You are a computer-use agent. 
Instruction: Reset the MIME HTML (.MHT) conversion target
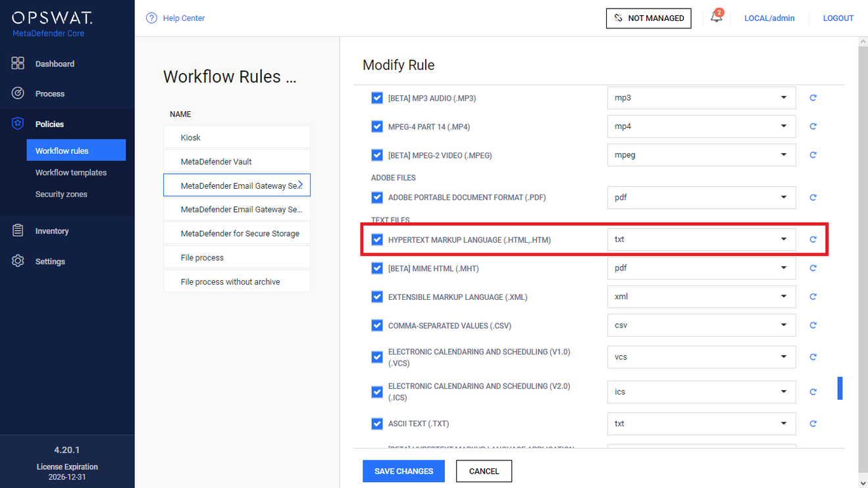[x=813, y=268]
